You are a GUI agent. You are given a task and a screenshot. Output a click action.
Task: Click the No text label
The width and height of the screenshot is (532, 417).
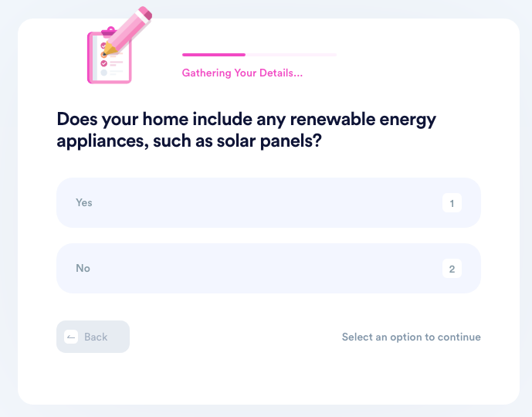tap(83, 268)
